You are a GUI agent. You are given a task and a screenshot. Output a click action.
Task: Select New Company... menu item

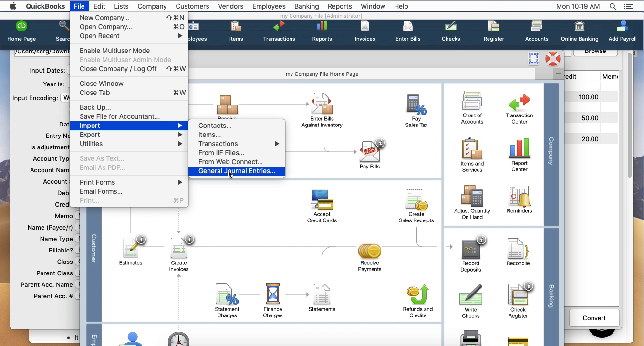[129, 18]
